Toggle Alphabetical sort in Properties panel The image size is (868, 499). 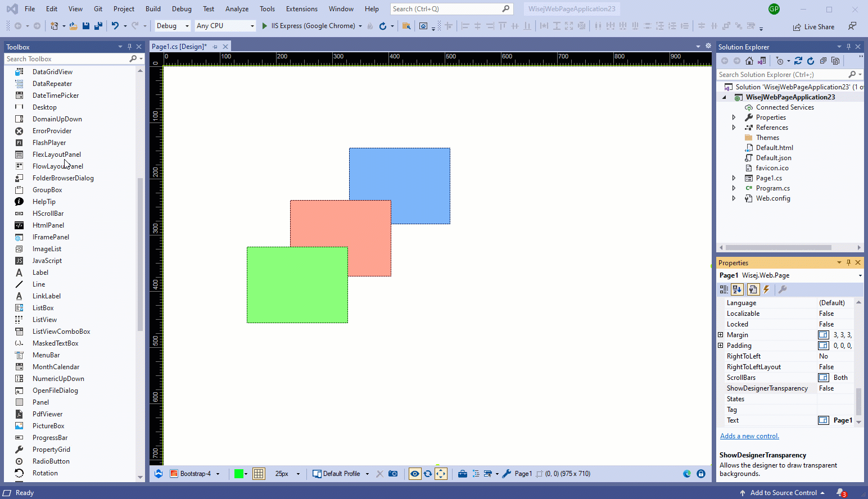[x=738, y=289]
